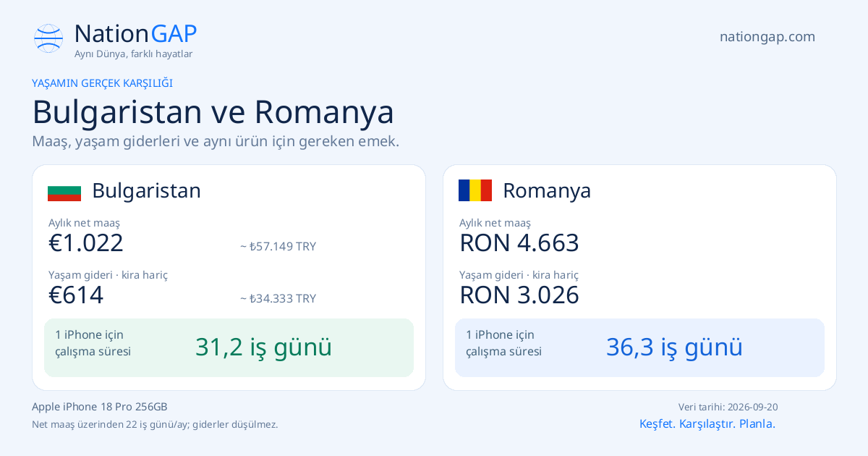Click the NationGAP brand name
The width and height of the screenshot is (868, 456).
pos(135,33)
